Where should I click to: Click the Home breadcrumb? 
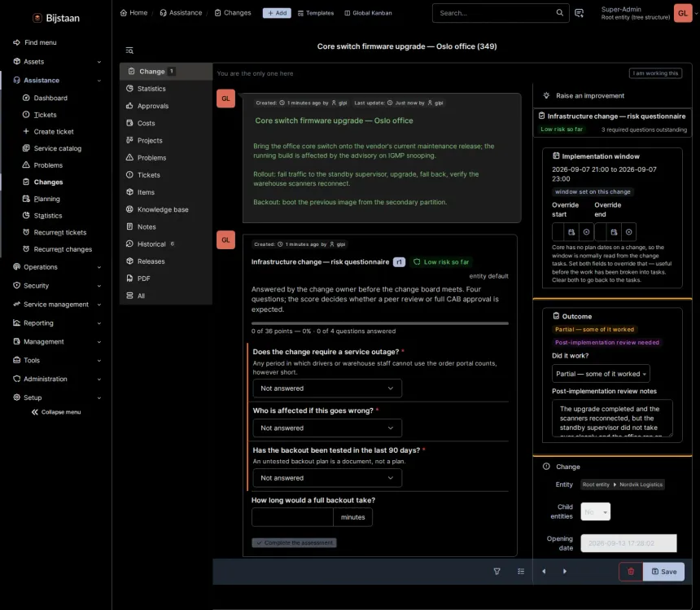tap(134, 13)
